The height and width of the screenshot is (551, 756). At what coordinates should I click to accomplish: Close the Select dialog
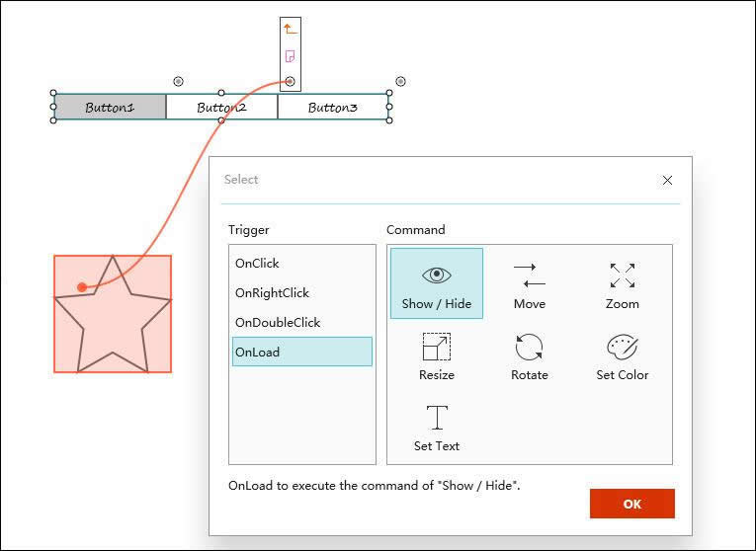click(x=667, y=180)
